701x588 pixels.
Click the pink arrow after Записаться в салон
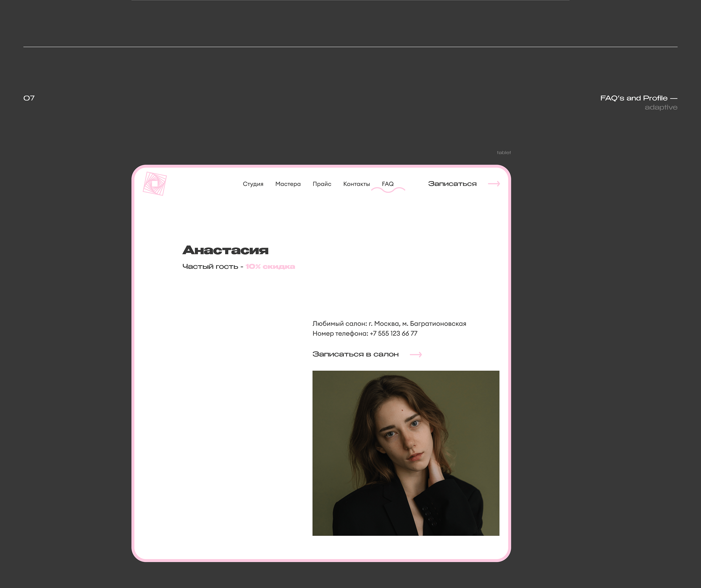(416, 355)
